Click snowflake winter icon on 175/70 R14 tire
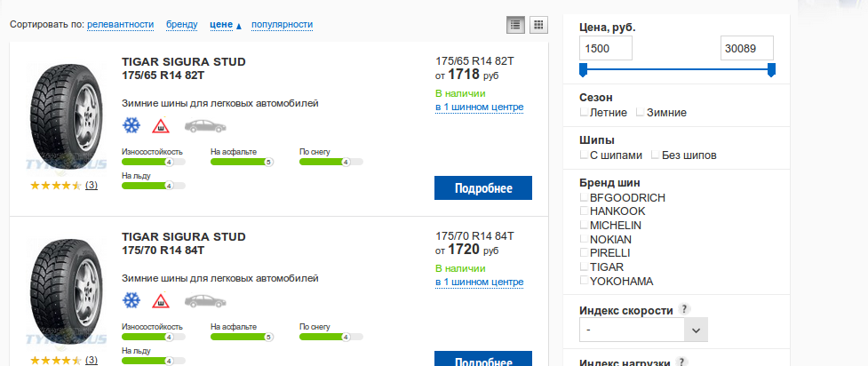 click(x=131, y=300)
